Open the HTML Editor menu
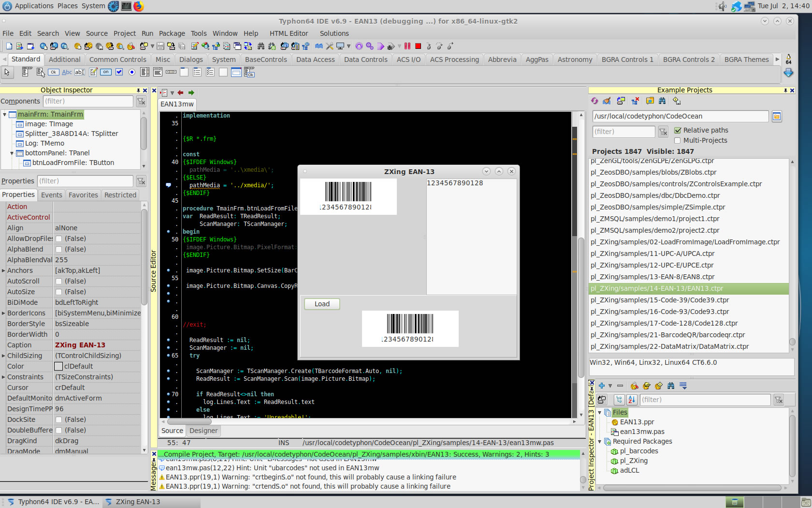This screenshot has width=812, height=508. [289, 33]
